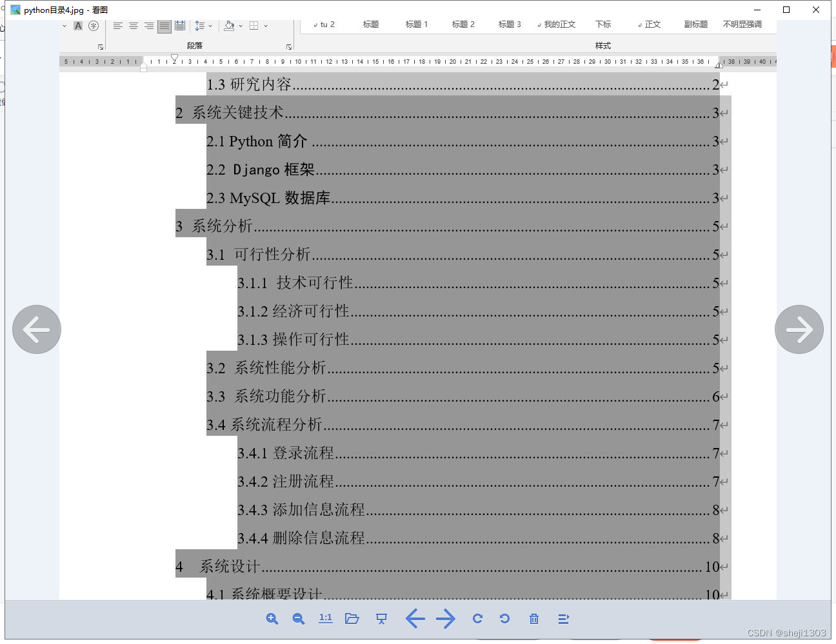Open the line spacing dropdown

[x=211, y=26]
